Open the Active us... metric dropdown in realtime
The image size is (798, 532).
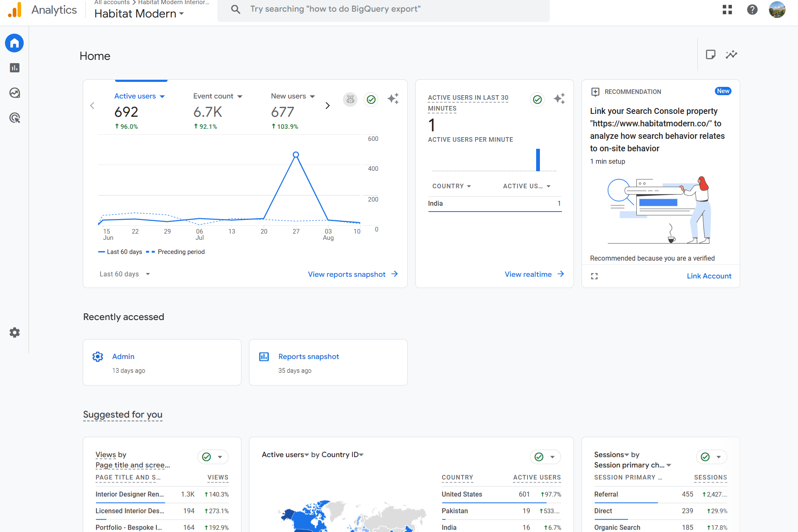coord(527,186)
